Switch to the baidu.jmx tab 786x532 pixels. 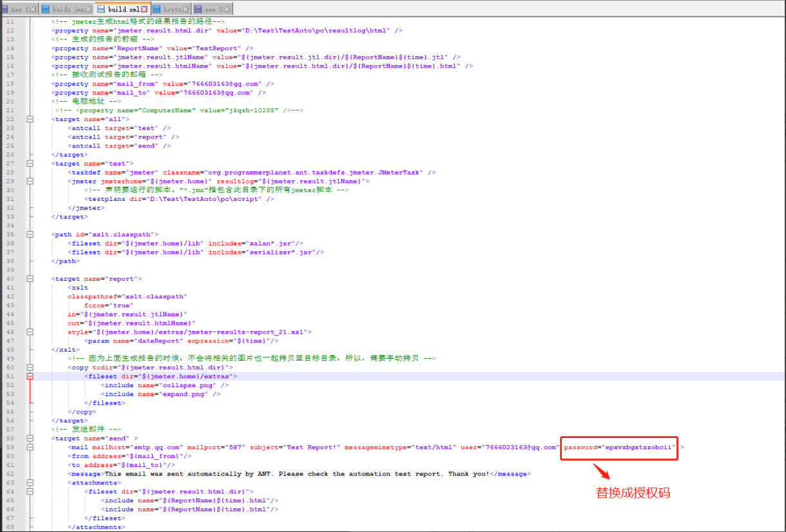pyautogui.click(x=66, y=9)
